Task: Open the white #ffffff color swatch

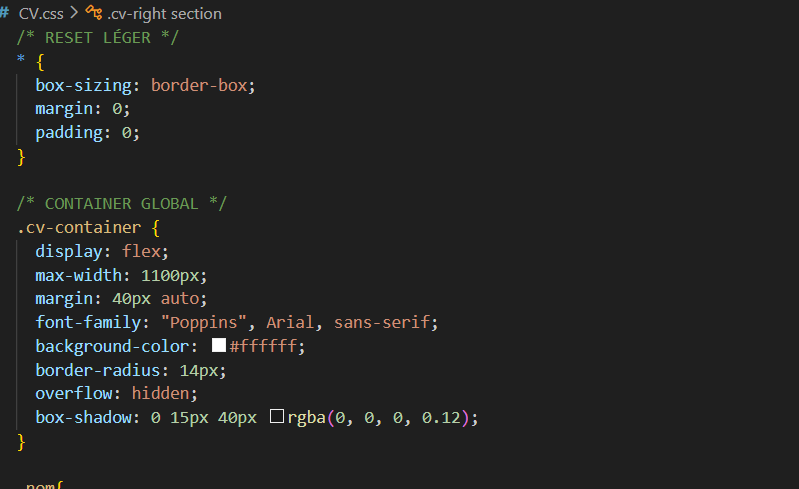Action: (219, 346)
